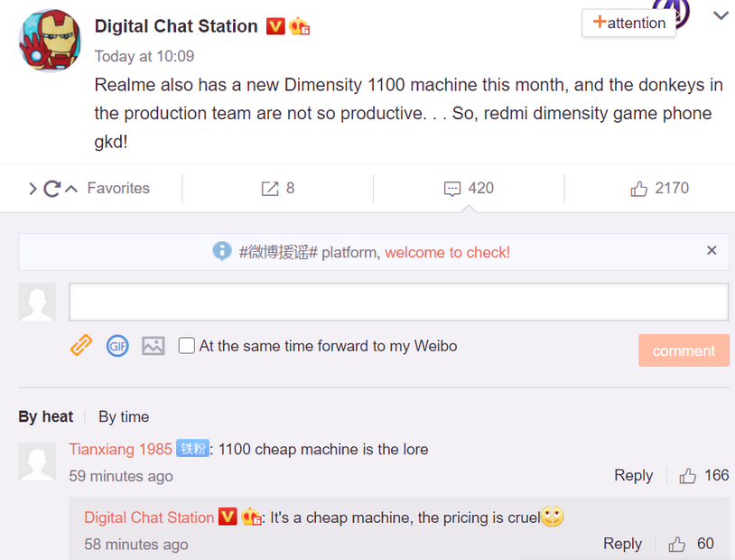Enable 'At the same time forward to my Weibo'
735x560 pixels.
click(x=187, y=346)
